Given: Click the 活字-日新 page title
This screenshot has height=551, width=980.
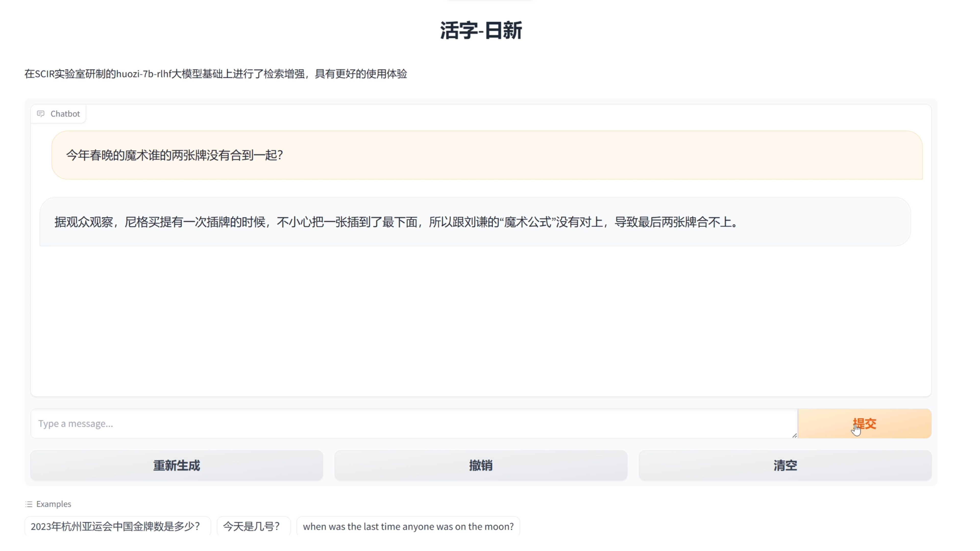Looking at the screenshot, I should click(481, 30).
